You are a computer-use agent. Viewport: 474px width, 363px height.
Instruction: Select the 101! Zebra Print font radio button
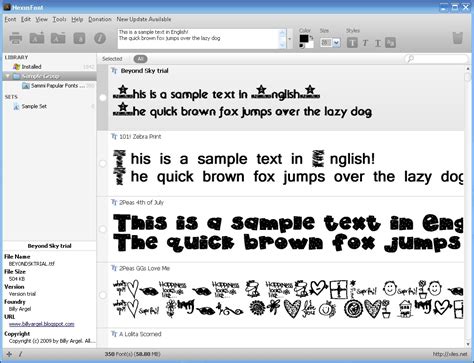103,163
